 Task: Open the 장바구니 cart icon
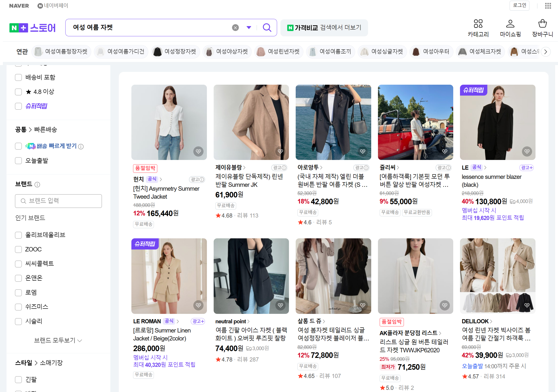pyautogui.click(x=542, y=28)
